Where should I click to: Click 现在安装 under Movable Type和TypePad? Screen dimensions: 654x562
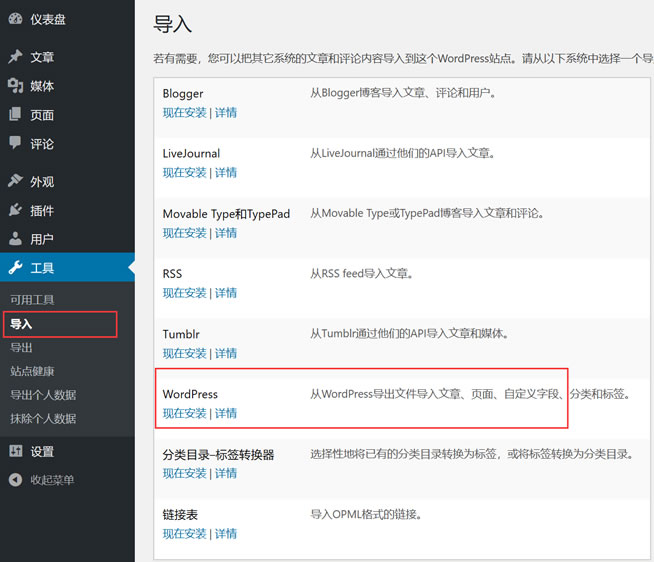click(184, 233)
